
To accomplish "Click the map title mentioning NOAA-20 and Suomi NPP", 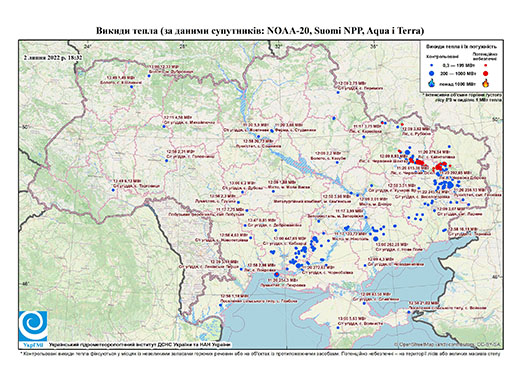I will 260,31.
